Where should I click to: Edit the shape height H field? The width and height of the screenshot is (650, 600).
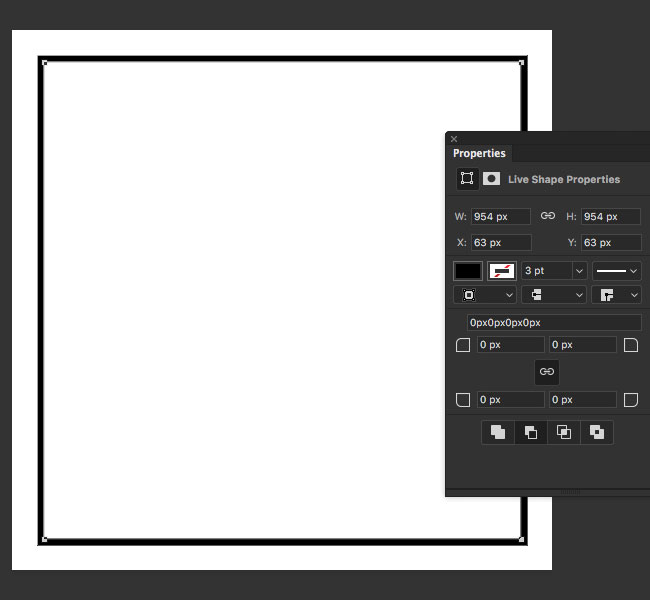(x=611, y=216)
